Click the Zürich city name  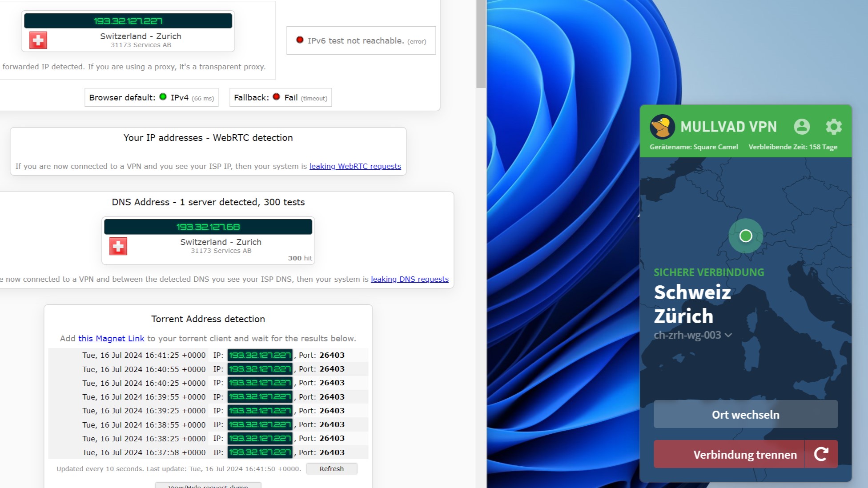[683, 316]
